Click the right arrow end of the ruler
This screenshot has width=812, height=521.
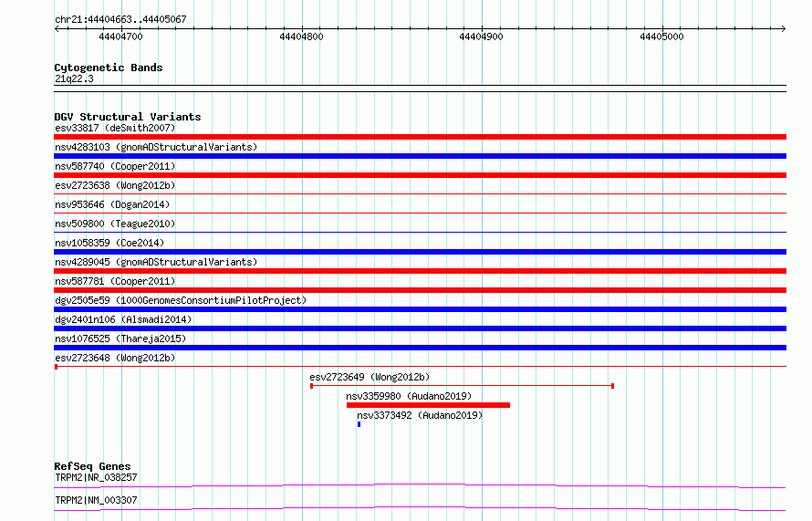(x=784, y=28)
